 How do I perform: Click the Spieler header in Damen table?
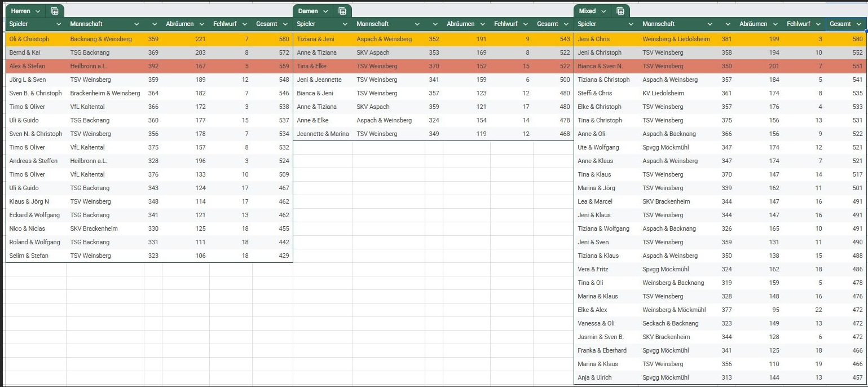(306, 24)
